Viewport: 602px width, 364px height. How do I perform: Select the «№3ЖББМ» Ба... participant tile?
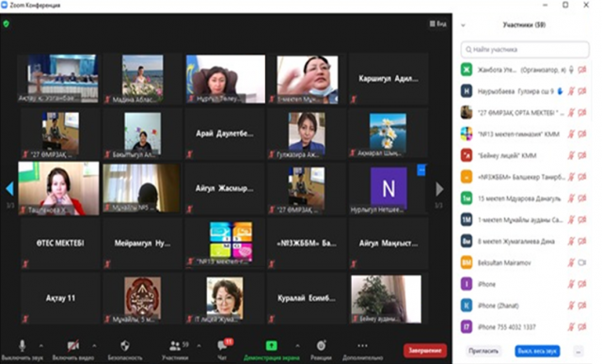coord(307,243)
